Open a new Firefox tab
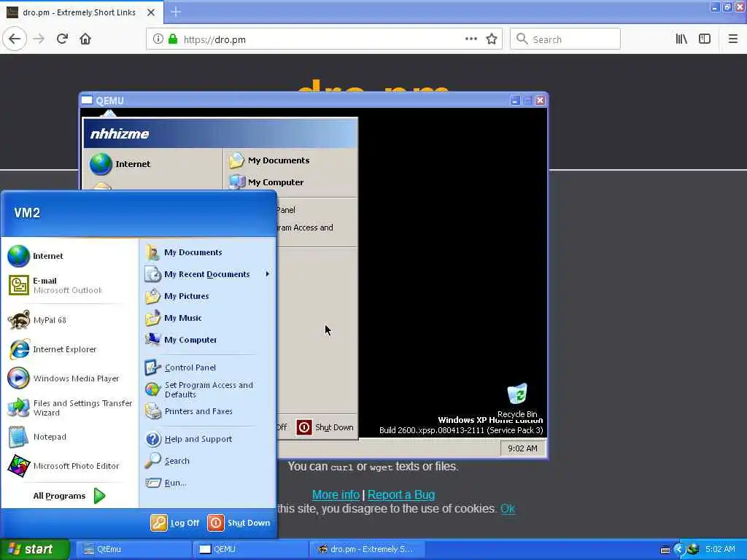The width and height of the screenshot is (747, 560). click(x=176, y=12)
